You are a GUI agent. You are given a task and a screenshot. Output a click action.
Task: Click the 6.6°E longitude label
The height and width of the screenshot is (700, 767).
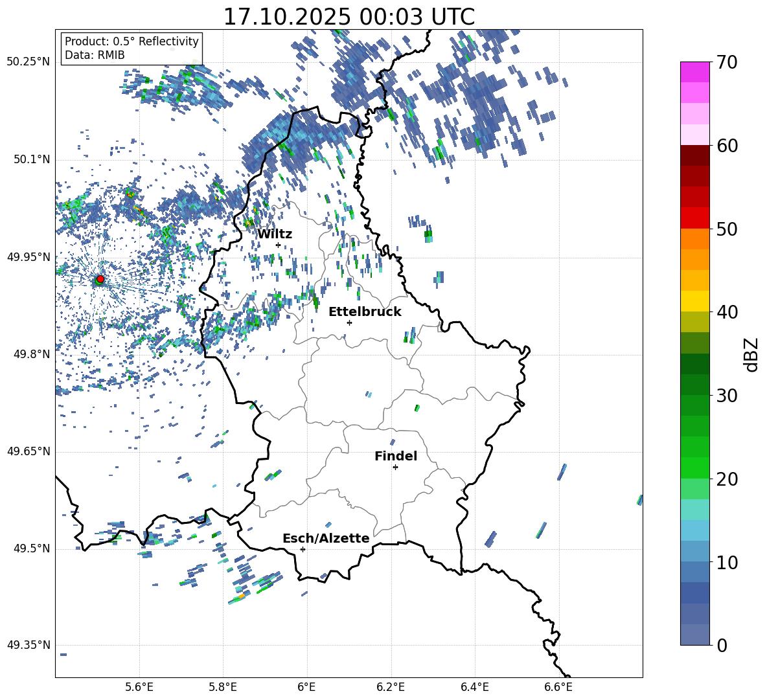click(558, 687)
